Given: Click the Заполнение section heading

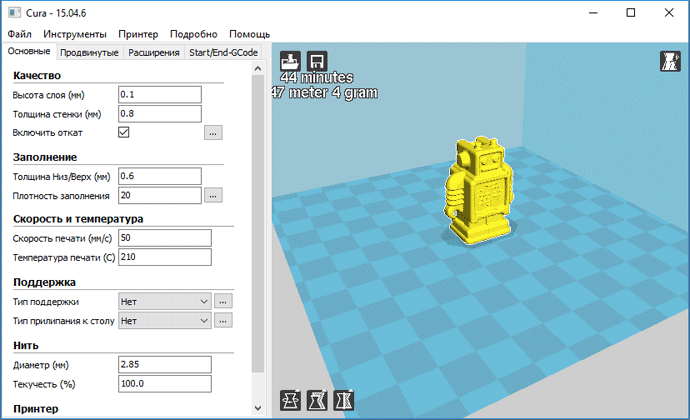Looking at the screenshot, I should click(x=45, y=157).
